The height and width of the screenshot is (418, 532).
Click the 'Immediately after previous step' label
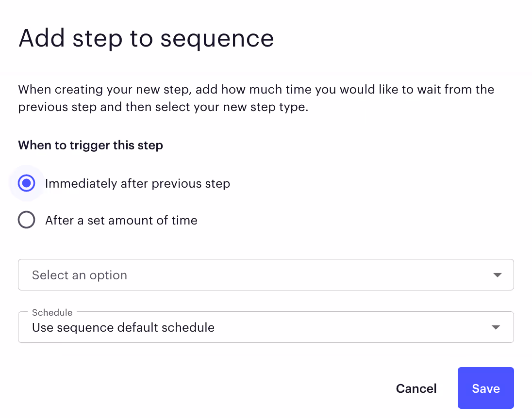coord(137,183)
